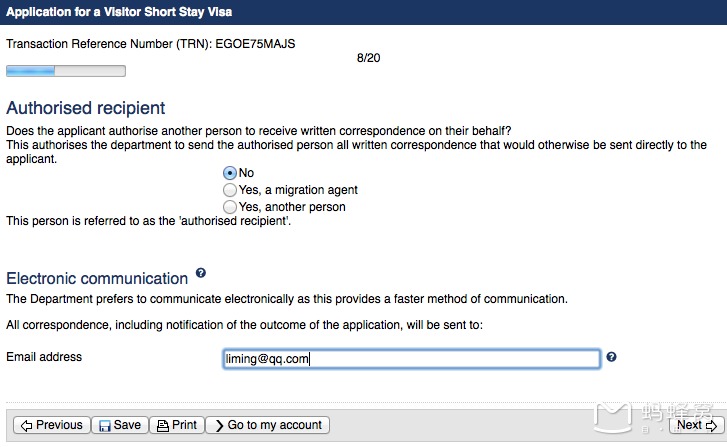Open help icon beside Electronic communication heading
Image resolution: width=727 pixels, height=447 pixels.
pyautogui.click(x=201, y=273)
